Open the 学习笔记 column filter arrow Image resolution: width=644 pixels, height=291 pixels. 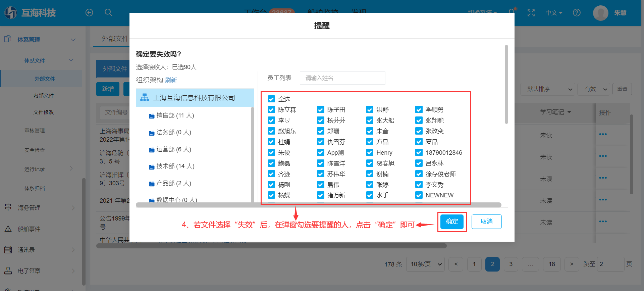(569, 112)
